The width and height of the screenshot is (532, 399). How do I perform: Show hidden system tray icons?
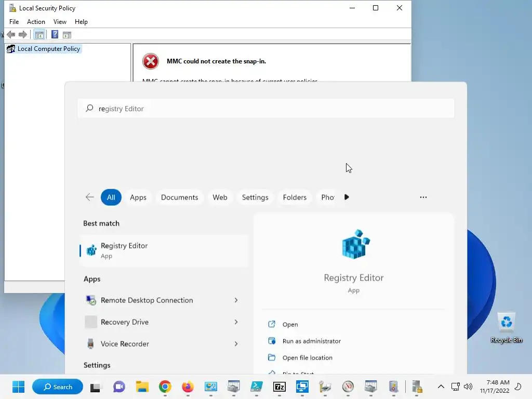click(441, 387)
